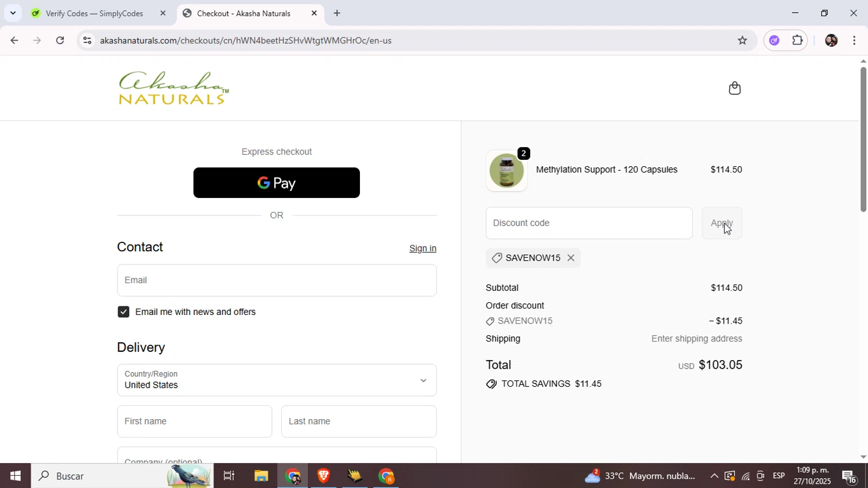Go back to the previous page
Image resolution: width=868 pixels, height=488 pixels.
(14, 41)
